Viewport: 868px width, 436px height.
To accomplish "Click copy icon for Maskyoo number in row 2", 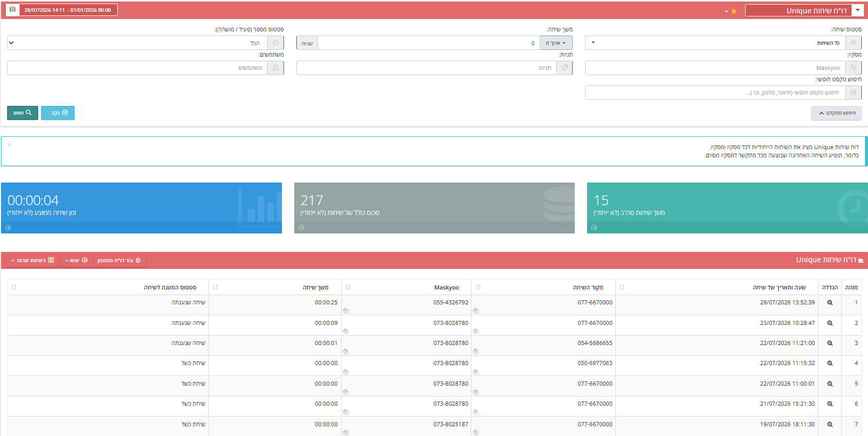I will pyautogui.click(x=346, y=331).
